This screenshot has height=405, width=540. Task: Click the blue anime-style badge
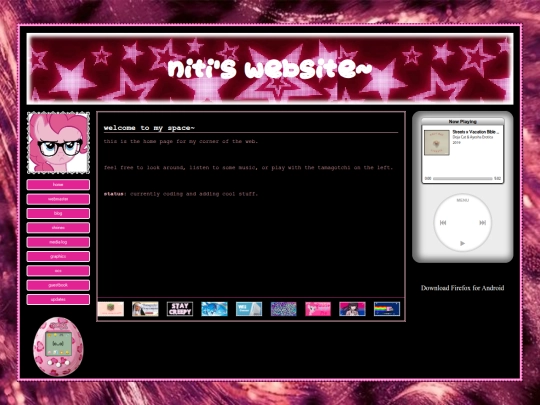coord(214,309)
